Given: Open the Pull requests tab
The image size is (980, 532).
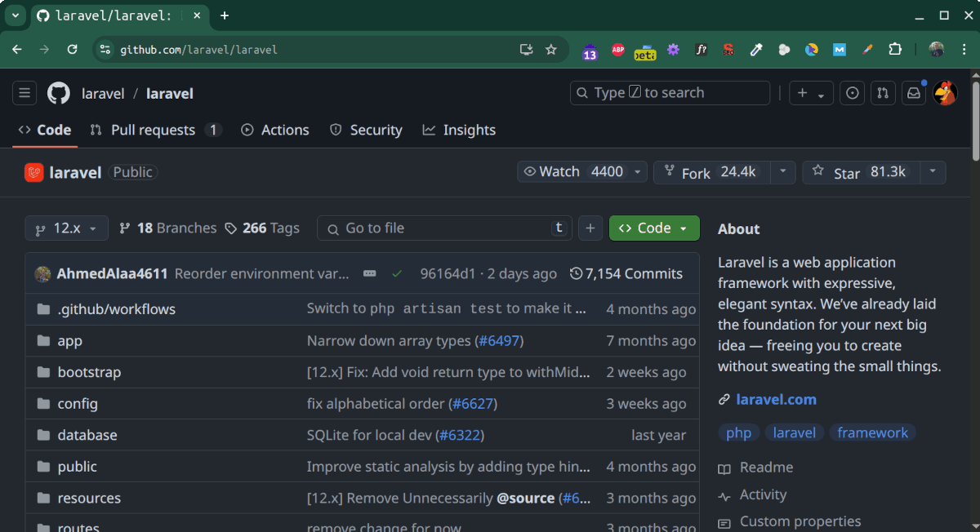Looking at the screenshot, I should point(155,131).
